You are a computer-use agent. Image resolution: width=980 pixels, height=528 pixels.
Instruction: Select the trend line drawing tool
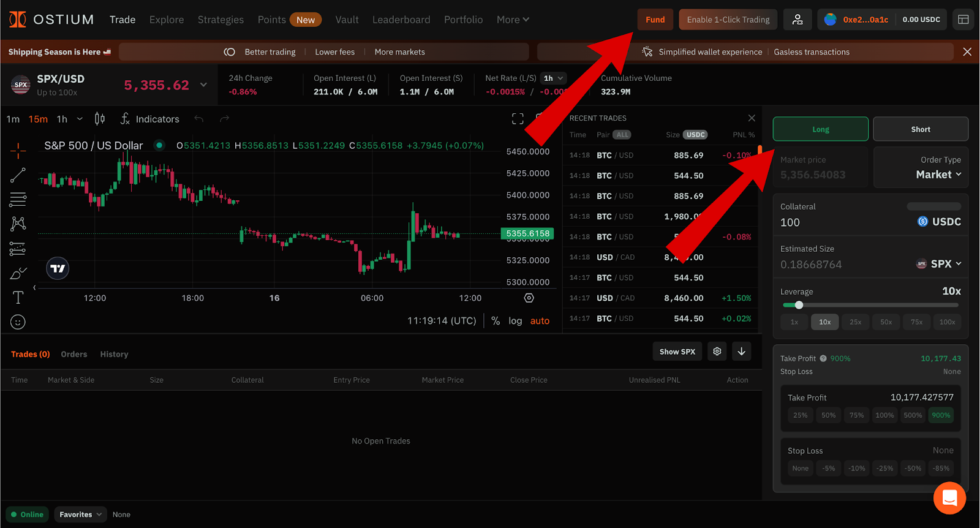pyautogui.click(x=18, y=175)
